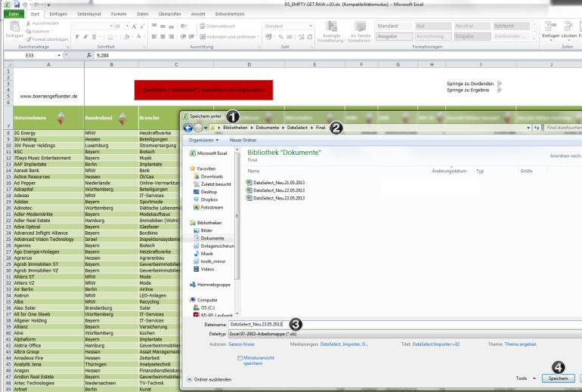The image size is (582, 392).
Task: Click the Dateiname input field
Action: [x=405, y=325]
